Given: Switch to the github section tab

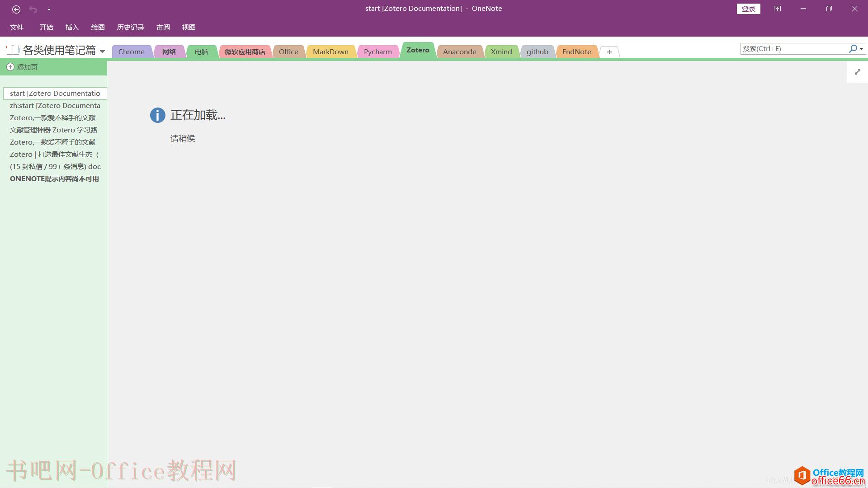Looking at the screenshot, I should pos(537,52).
